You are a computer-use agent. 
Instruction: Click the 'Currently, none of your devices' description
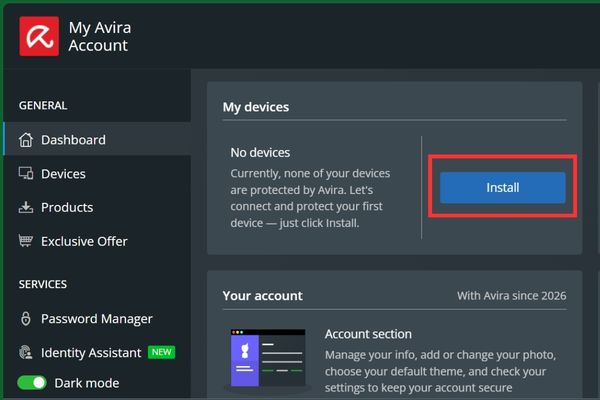coord(310,198)
